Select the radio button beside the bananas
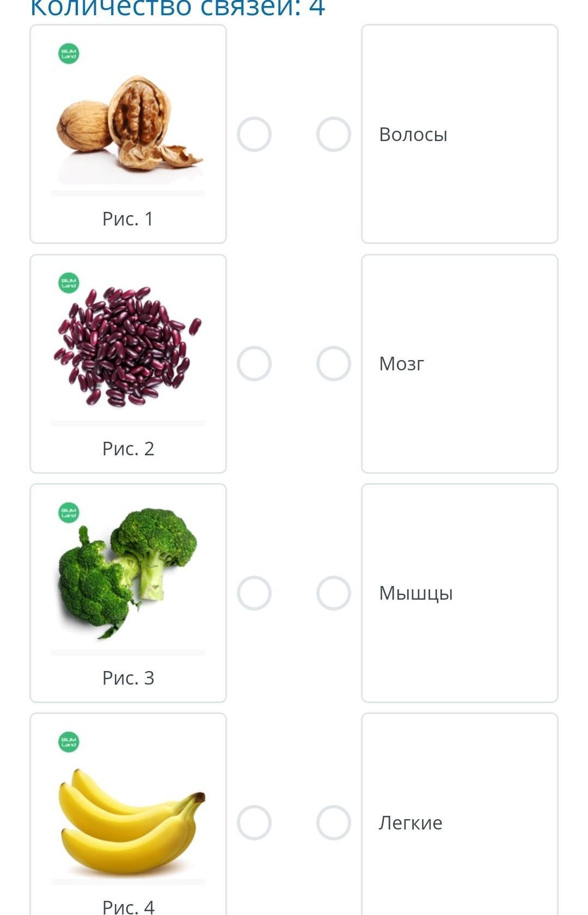Screen dimensions: 588x915 click(x=254, y=822)
